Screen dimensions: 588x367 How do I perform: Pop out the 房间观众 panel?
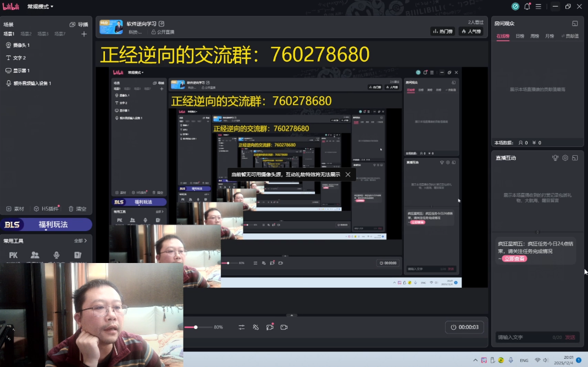tap(575, 24)
